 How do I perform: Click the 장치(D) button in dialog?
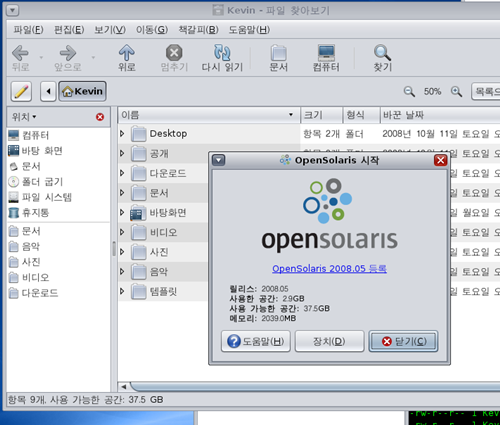(x=329, y=341)
